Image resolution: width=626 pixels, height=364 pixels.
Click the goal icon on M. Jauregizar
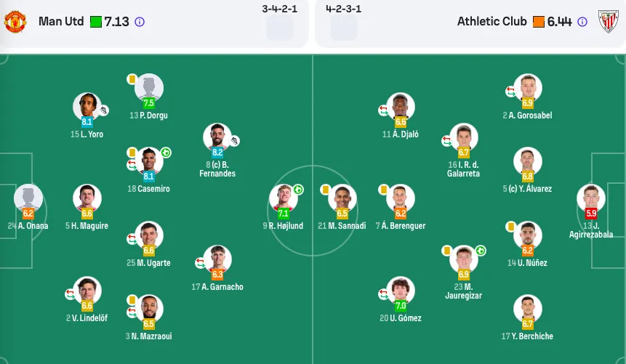tap(481, 251)
